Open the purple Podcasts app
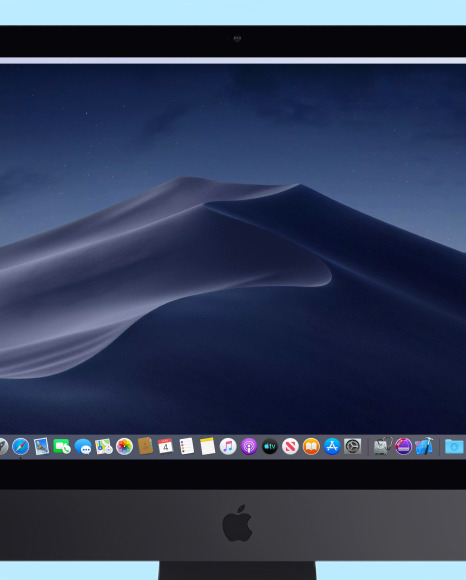 (x=249, y=446)
